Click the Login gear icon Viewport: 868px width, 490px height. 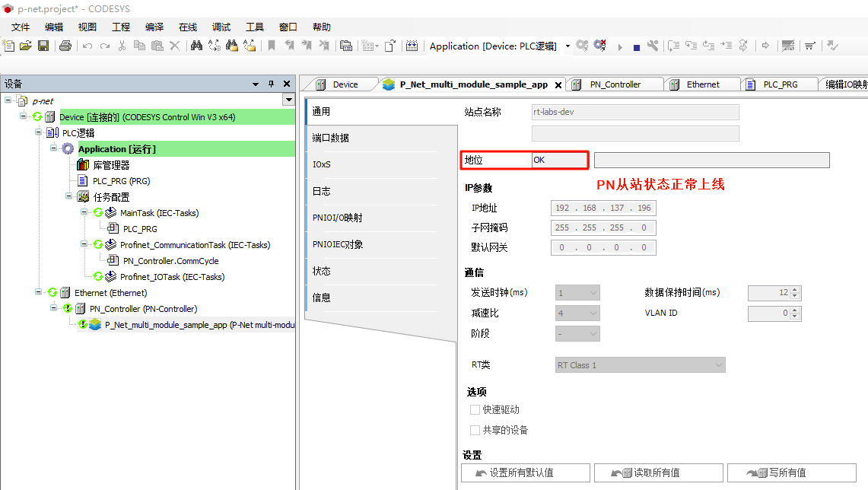(x=582, y=46)
